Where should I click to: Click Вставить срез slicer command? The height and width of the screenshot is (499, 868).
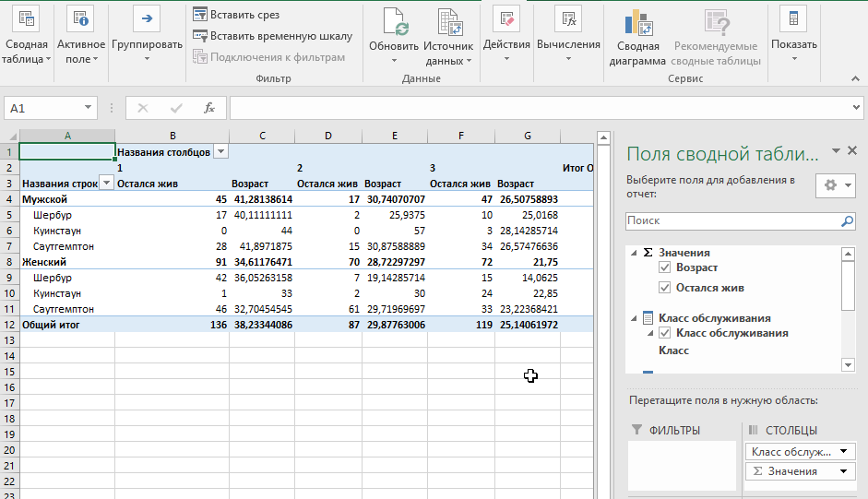[236, 15]
